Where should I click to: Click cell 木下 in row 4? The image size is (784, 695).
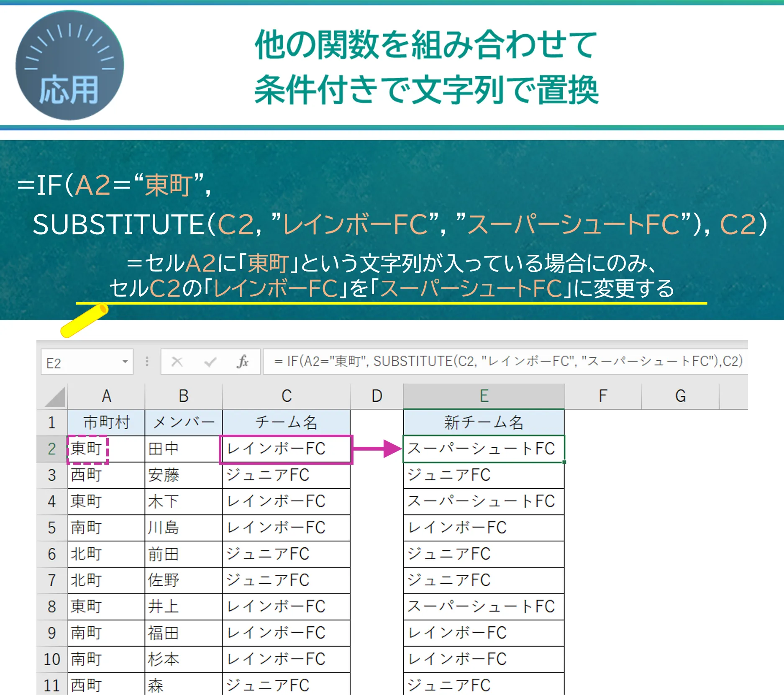click(x=184, y=502)
